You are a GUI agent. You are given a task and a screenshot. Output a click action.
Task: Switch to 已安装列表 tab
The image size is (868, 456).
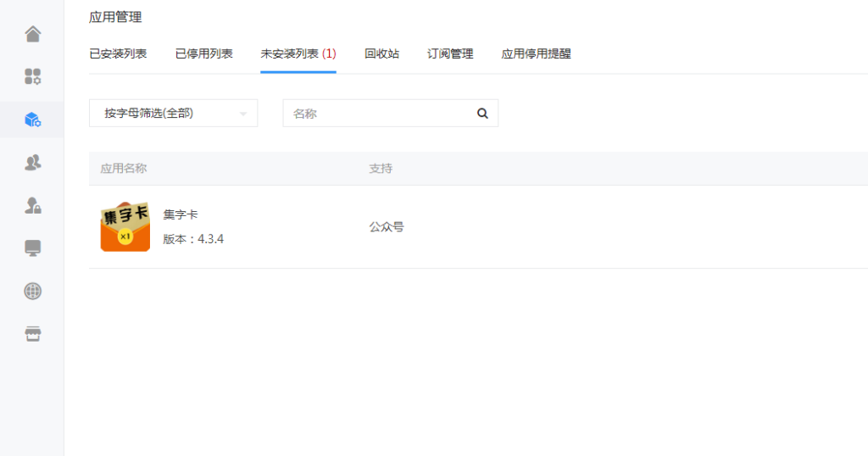click(118, 53)
